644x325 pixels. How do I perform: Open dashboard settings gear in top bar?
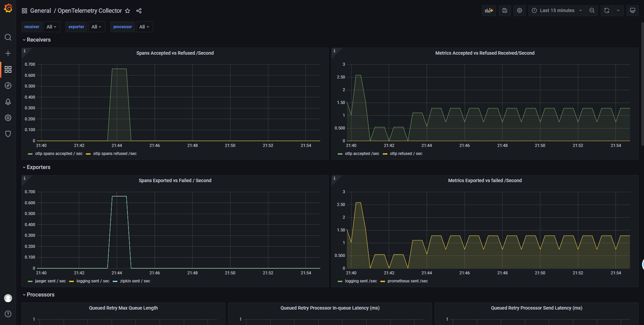[520, 10]
